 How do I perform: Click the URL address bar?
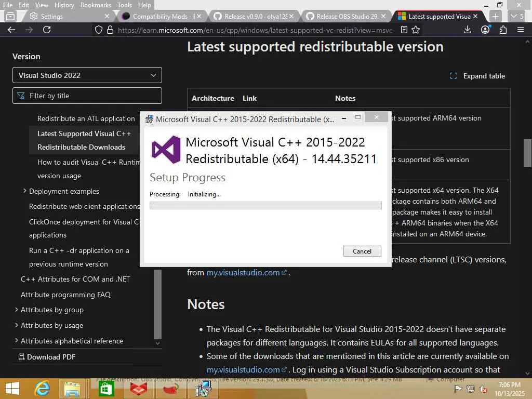coord(255,30)
